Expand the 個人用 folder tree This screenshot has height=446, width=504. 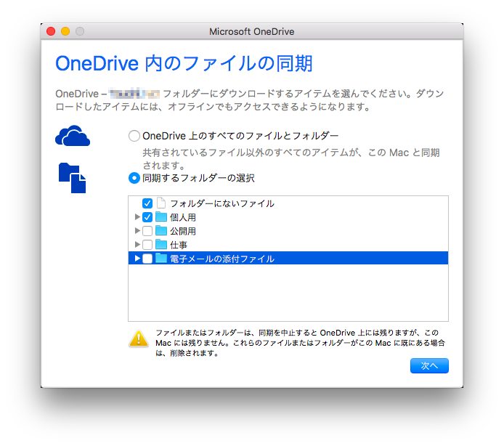pos(137,216)
